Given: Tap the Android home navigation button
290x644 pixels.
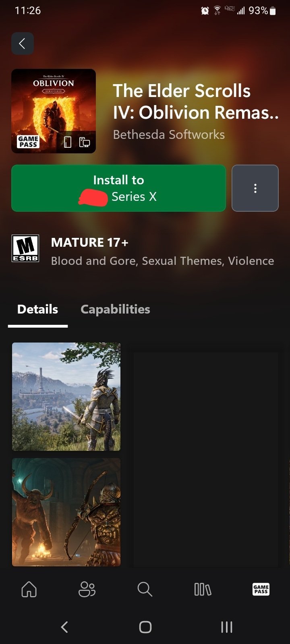Looking at the screenshot, I should point(145,627).
